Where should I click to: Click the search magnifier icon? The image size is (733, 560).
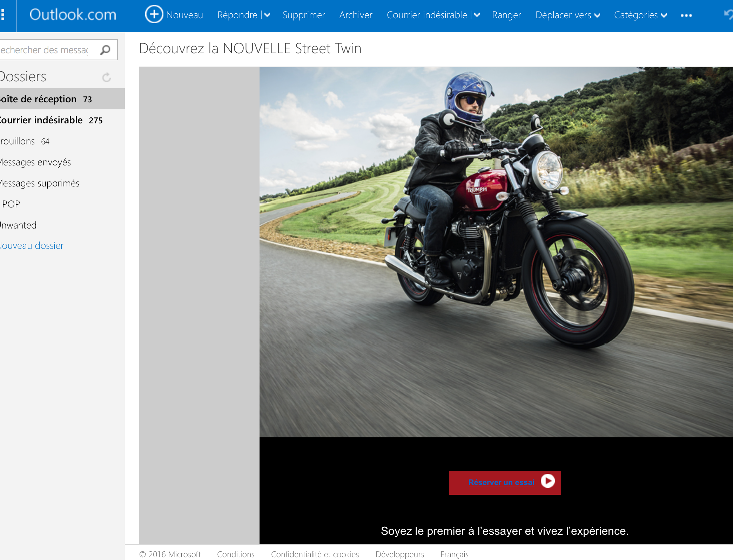coord(105,50)
